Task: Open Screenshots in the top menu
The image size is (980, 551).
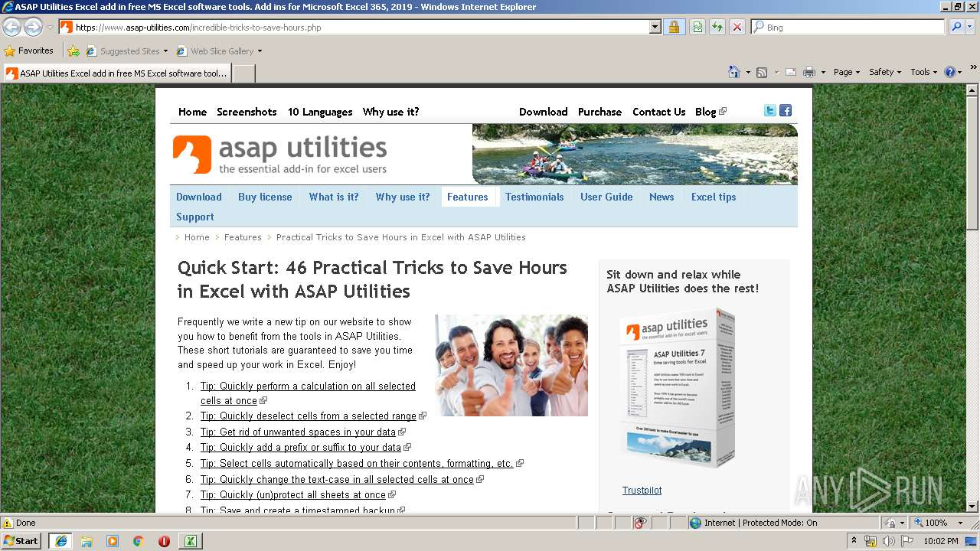Action: click(247, 112)
